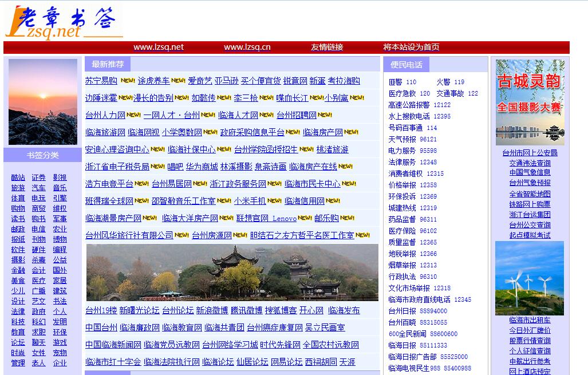
Task: Go to 台州人力网
Action: point(105,115)
